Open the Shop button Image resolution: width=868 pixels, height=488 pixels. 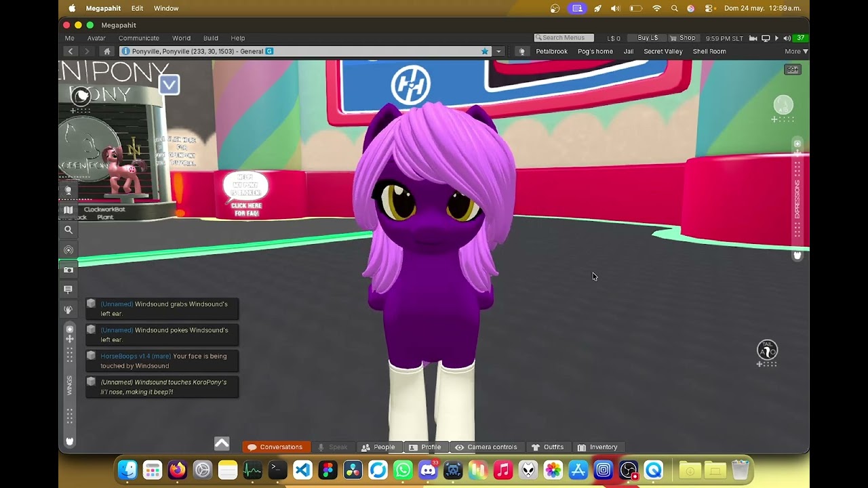click(x=684, y=38)
